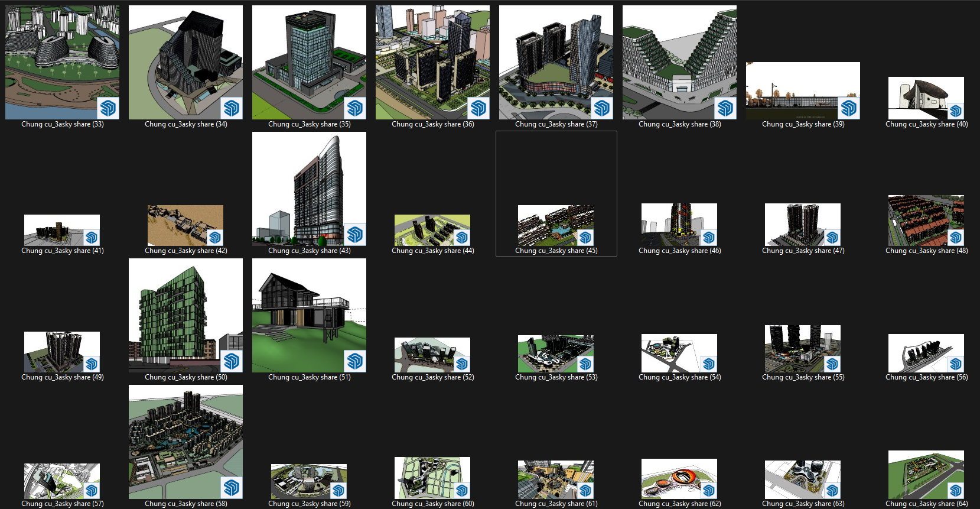The width and height of the screenshot is (980, 509).
Task: Click SketchUp badge on file (33) thumbnail
Action: [108, 108]
